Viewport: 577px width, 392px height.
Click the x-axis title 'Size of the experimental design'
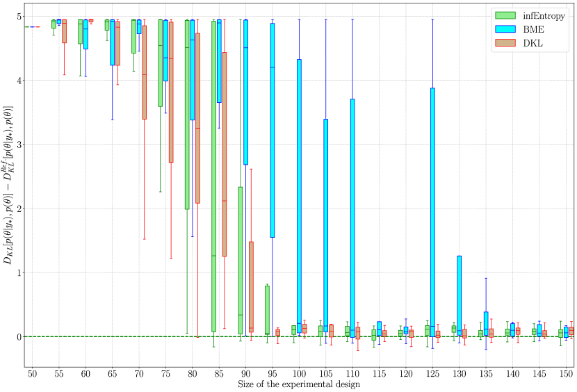point(298,384)
